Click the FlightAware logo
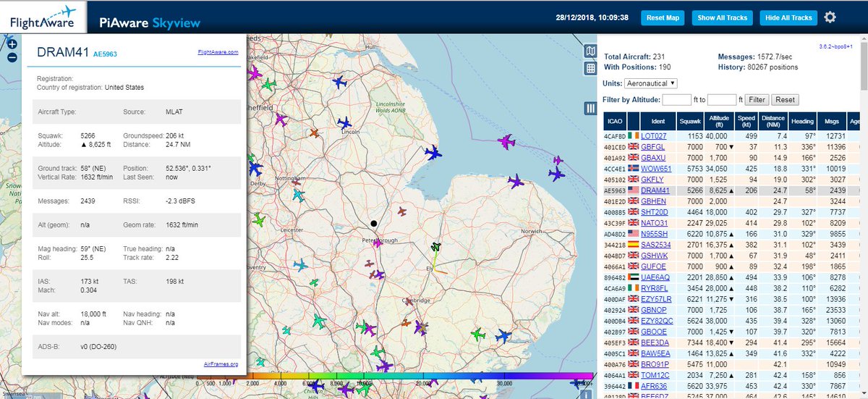The image size is (868, 399). 43,17
